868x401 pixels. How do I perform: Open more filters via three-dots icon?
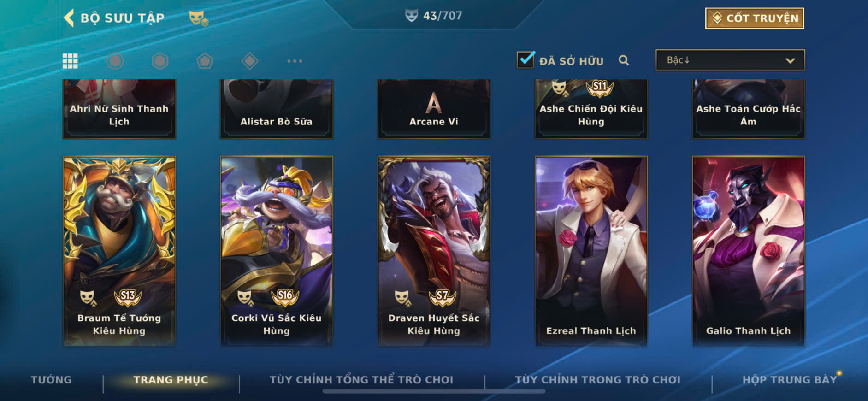[295, 61]
